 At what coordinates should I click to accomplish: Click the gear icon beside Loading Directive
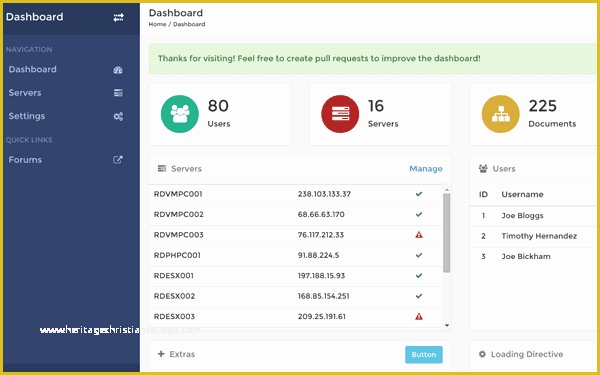[x=482, y=354]
